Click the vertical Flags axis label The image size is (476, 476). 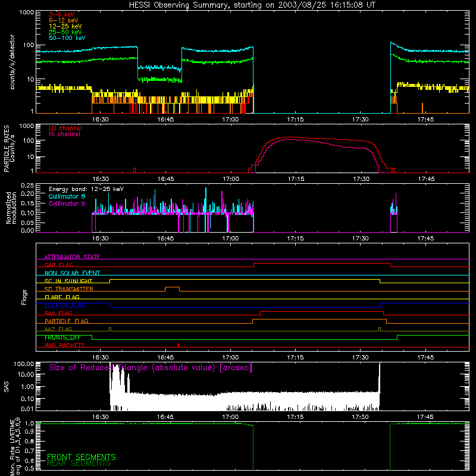pos(24,297)
